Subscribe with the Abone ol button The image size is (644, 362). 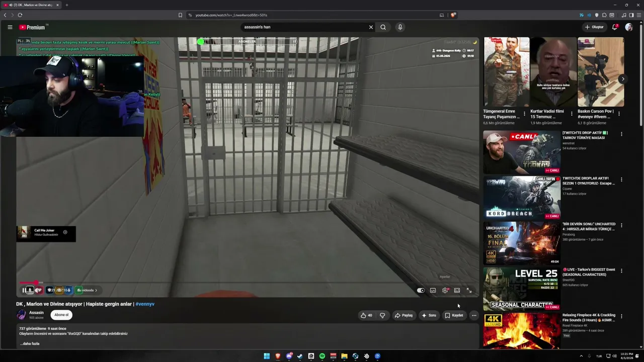[61, 315]
